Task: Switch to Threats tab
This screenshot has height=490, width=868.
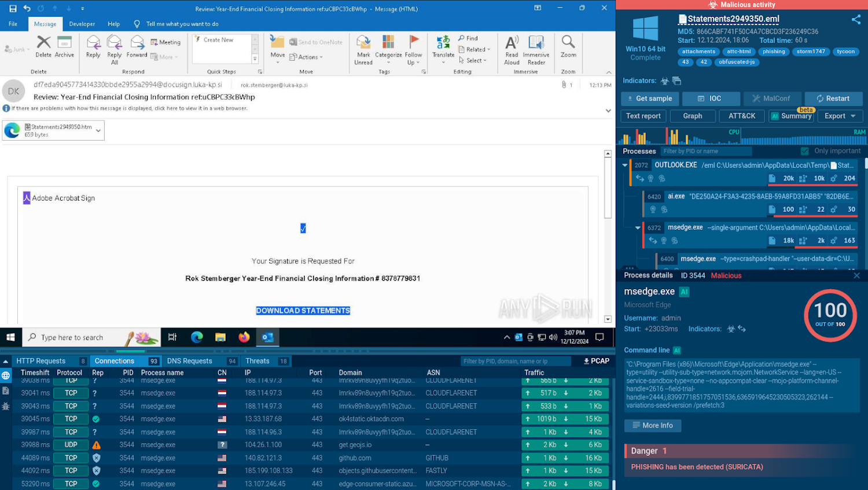Action: tap(267, 361)
